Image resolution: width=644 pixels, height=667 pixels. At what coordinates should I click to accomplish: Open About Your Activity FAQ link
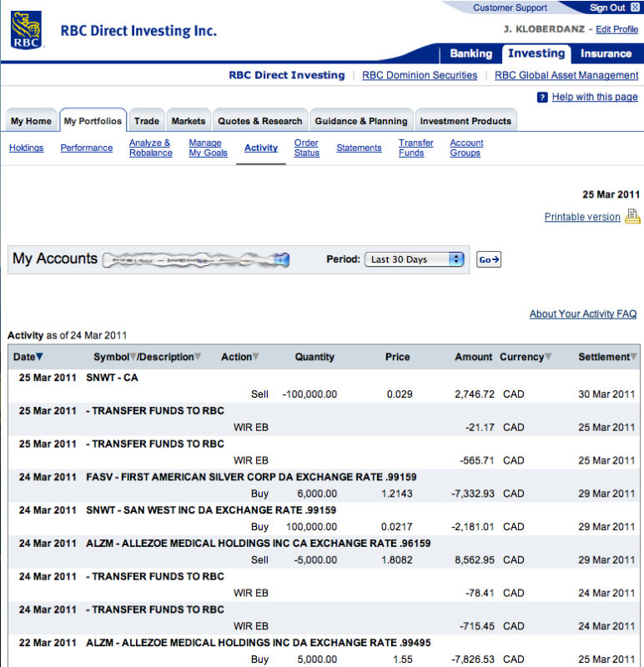583,314
